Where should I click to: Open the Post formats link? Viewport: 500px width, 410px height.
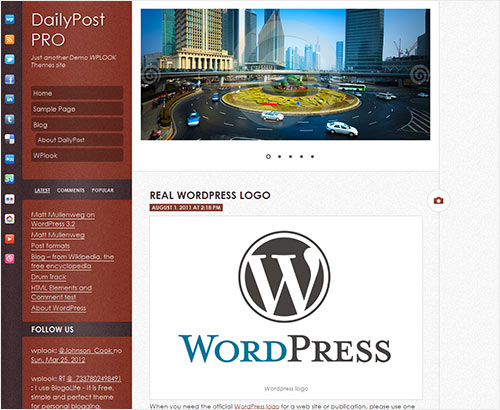tap(50, 246)
